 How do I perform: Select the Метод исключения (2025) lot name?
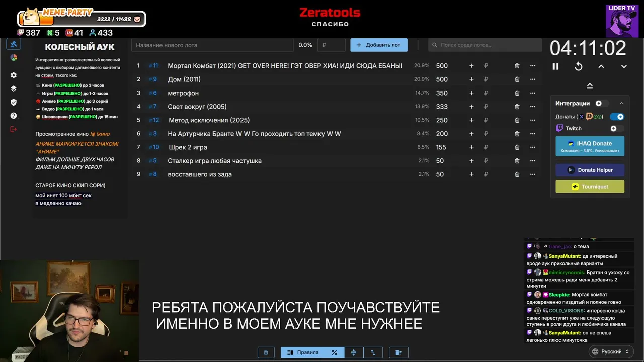pyautogui.click(x=209, y=120)
